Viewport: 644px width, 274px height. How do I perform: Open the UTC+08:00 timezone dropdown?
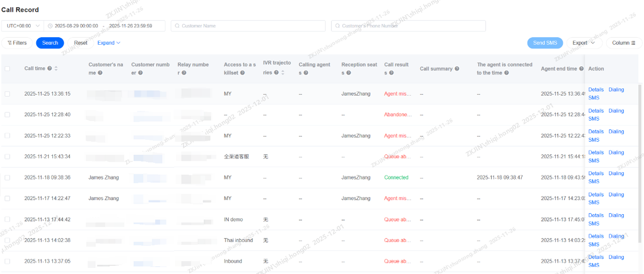23,26
